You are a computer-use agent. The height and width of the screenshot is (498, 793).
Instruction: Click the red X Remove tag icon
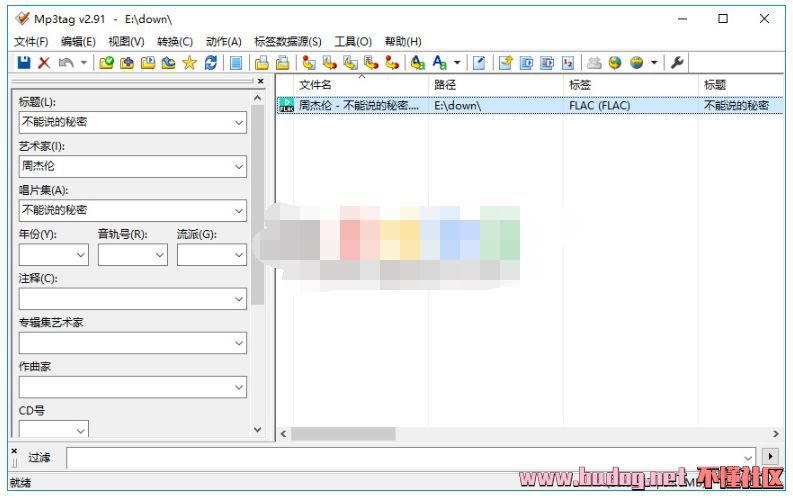(45, 63)
